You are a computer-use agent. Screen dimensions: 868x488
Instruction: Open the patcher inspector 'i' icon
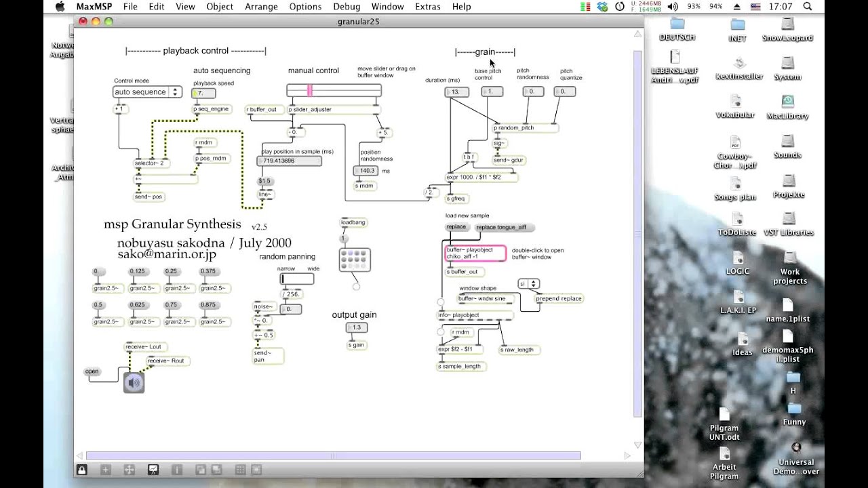click(x=177, y=469)
